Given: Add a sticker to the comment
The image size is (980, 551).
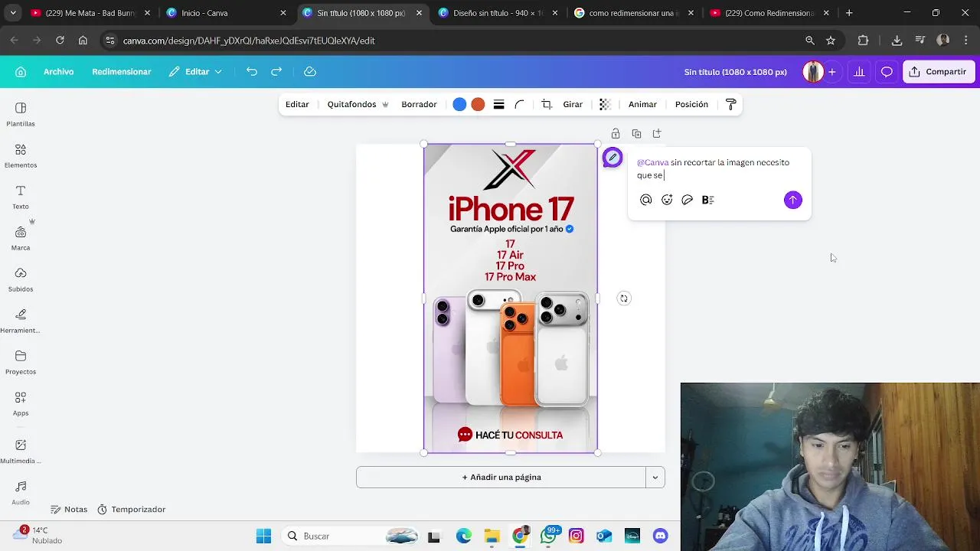Looking at the screenshot, I should click(x=688, y=200).
